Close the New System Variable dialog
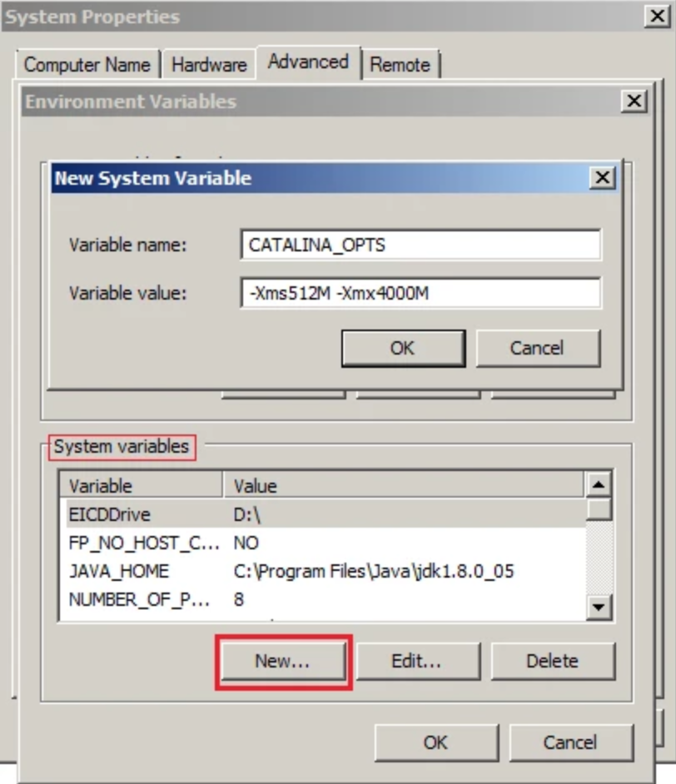Screen dimensions: 676x784 601,178
